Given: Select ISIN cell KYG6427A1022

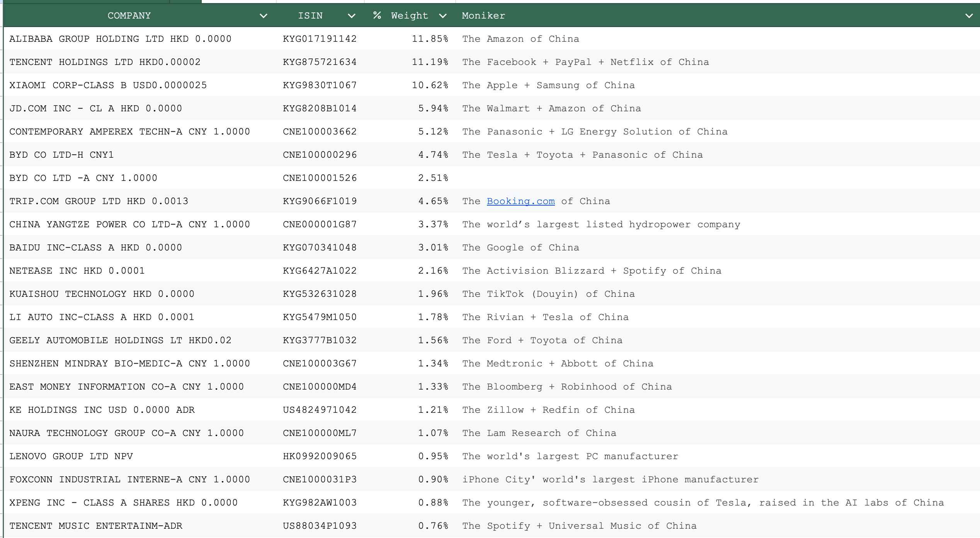Looking at the screenshot, I should point(320,271).
